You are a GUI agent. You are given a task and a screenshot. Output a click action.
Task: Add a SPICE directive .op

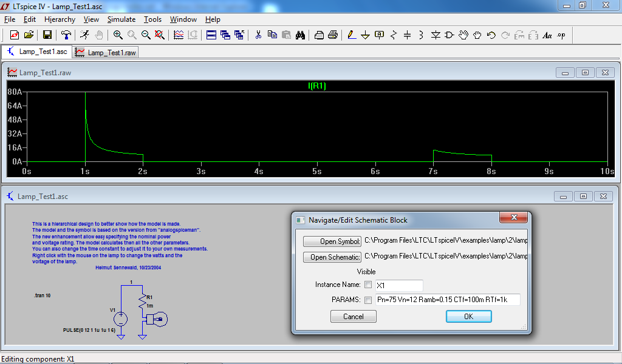coord(561,35)
